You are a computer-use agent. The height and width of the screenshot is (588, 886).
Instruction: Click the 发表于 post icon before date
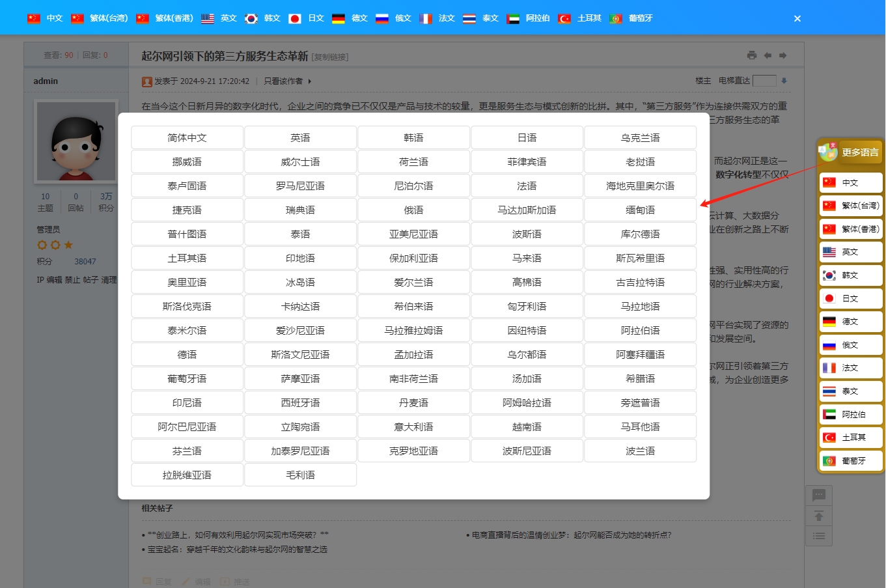[x=147, y=81]
